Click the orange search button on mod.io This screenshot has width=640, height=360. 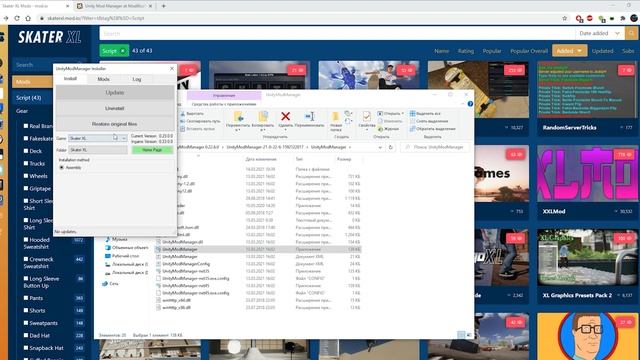click(x=631, y=33)
